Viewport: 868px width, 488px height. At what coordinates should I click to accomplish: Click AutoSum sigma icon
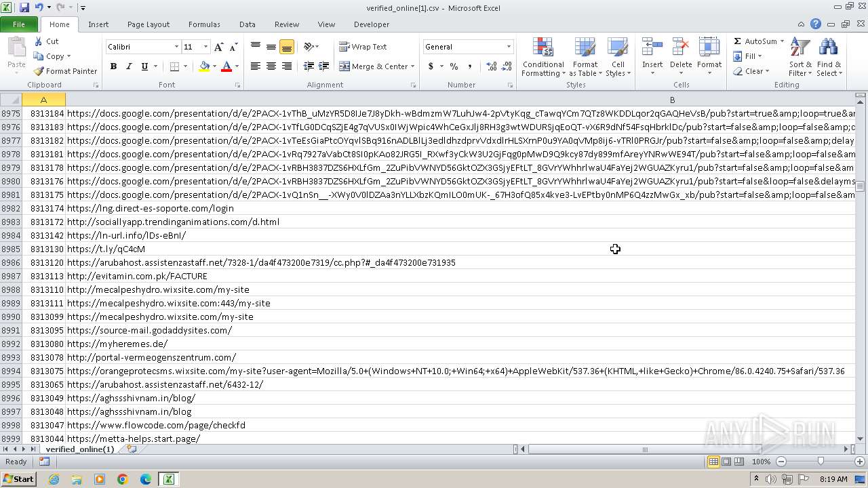(737, 41)
